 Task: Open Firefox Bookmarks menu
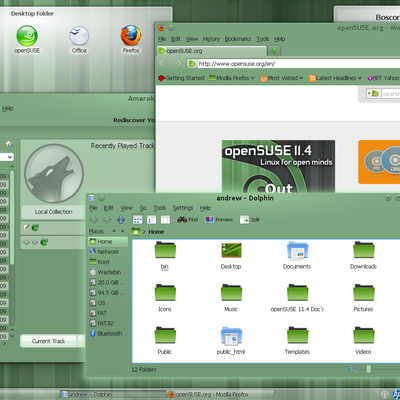(238, 39)
